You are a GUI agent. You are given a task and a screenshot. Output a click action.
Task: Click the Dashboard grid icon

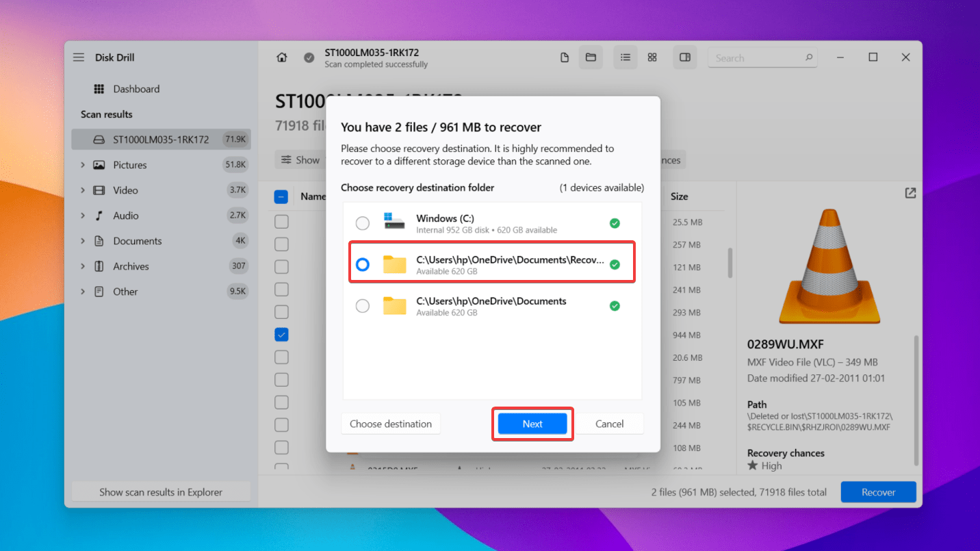99,89
